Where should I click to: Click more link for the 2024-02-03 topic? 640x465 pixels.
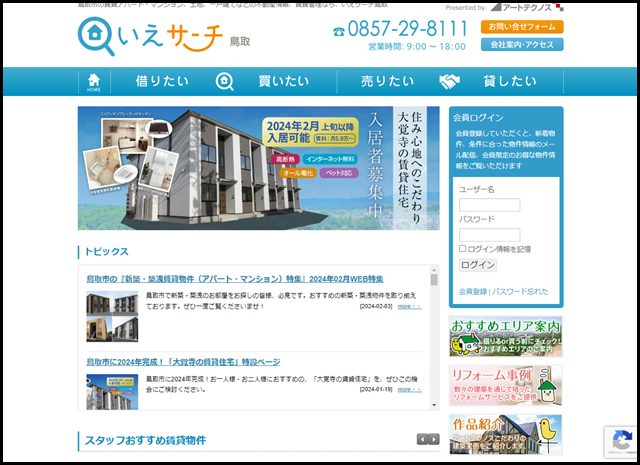point(409,306)
